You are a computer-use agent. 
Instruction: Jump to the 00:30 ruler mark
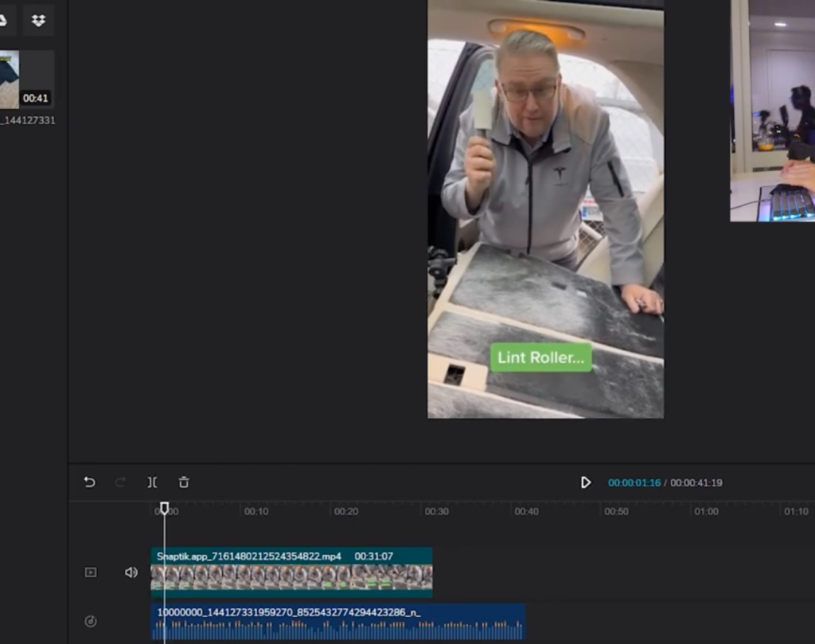pos(436,512)
